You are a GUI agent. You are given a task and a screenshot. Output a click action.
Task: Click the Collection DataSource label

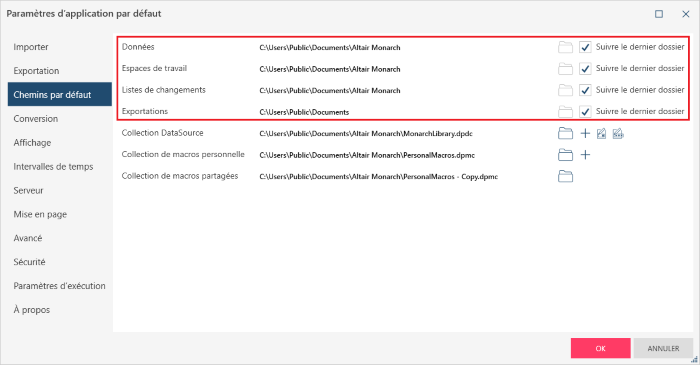162,133
